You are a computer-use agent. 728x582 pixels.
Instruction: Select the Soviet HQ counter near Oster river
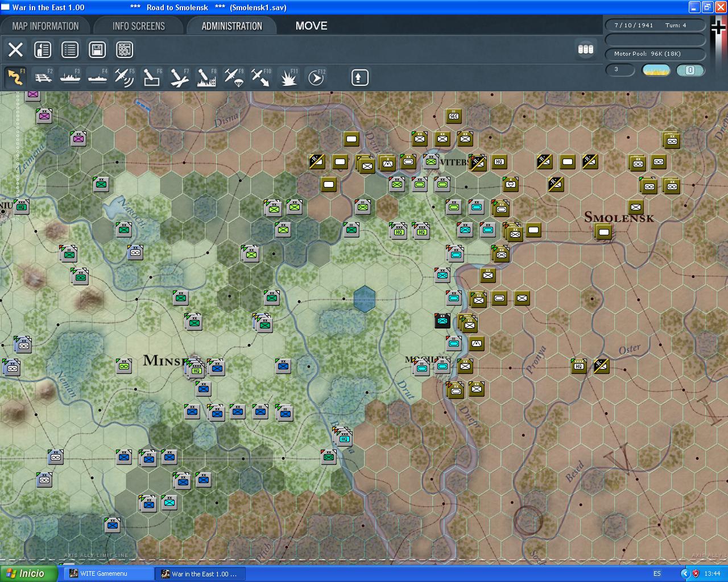(578, 366)
